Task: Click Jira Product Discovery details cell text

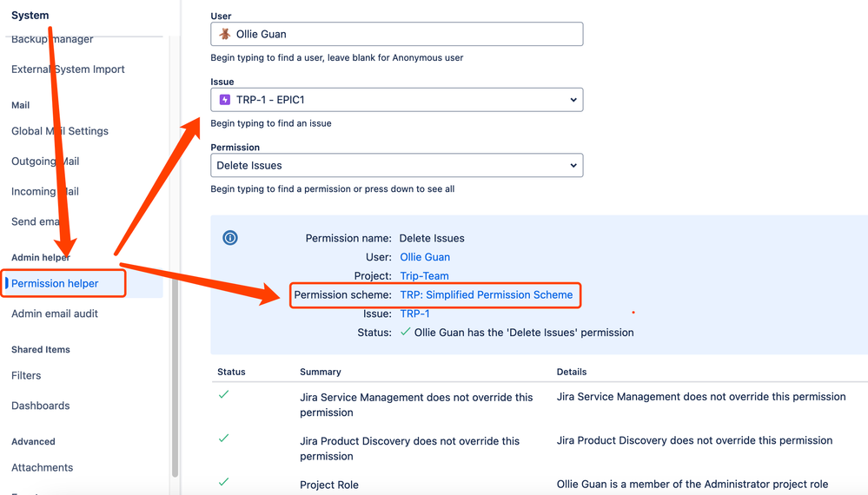Action: pos(695,440)
